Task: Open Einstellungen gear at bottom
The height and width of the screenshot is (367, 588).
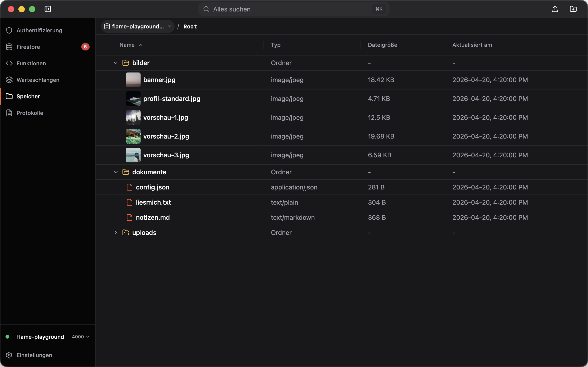Action: [9, 355]
